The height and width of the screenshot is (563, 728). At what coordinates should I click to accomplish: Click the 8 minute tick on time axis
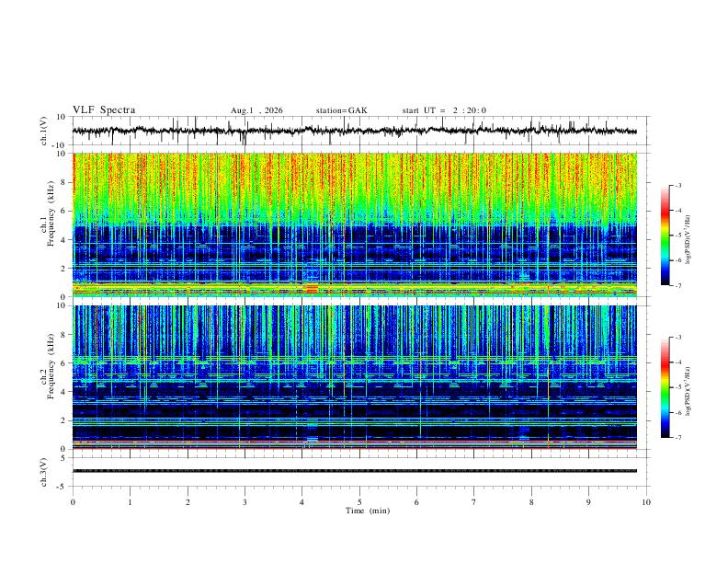click(x=531, y=502)
